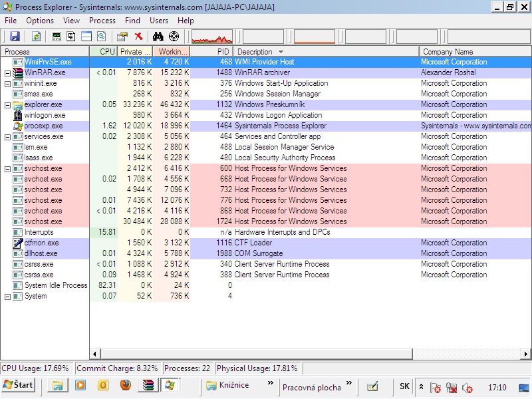Click the Action Center flag tray icon

pyautogui.click(x=436, y=388)
